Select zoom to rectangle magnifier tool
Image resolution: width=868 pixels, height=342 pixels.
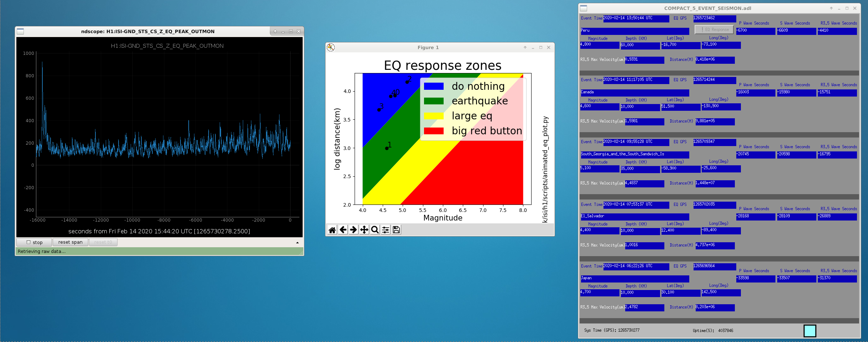click(375, 230)
